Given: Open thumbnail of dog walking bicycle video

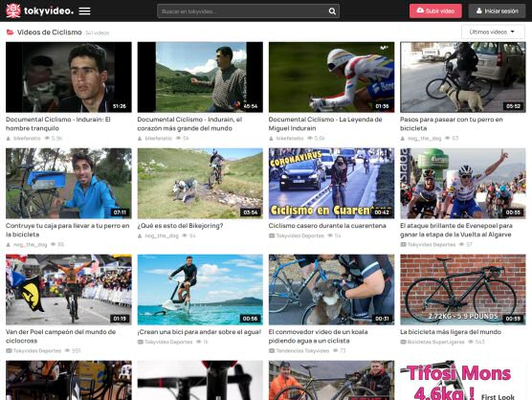Looking at the screenshot, I should [x=463, y=77].
